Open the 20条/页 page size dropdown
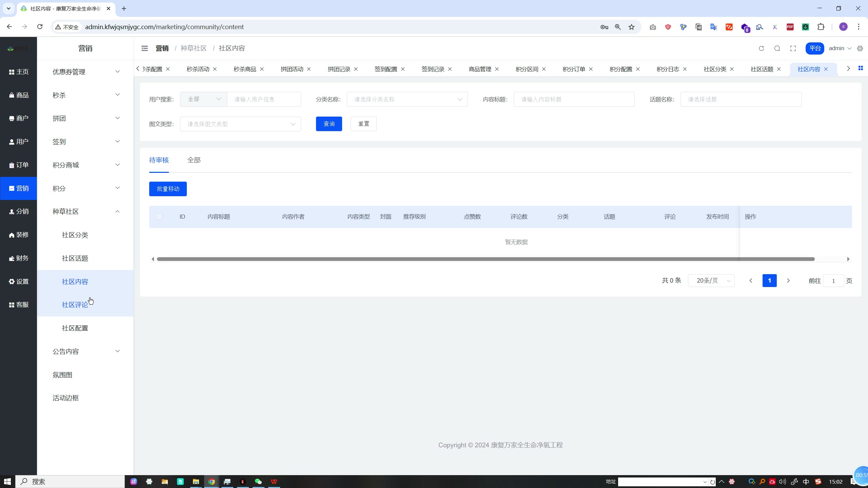The image size is (868, 488). point(711,281)
